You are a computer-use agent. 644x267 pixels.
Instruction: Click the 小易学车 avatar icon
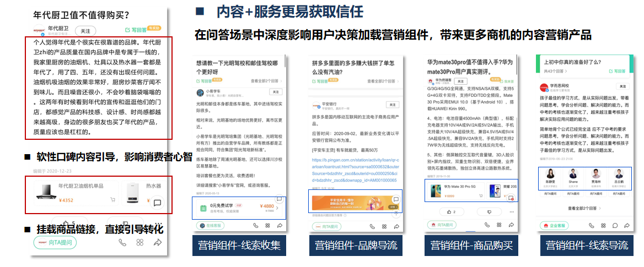(201, 92)
